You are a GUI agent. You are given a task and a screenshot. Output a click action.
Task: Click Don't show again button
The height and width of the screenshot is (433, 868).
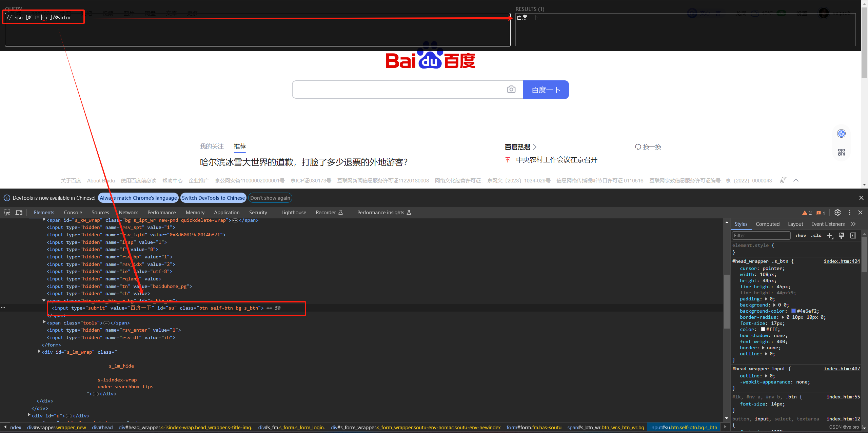(x=270, y=198)
